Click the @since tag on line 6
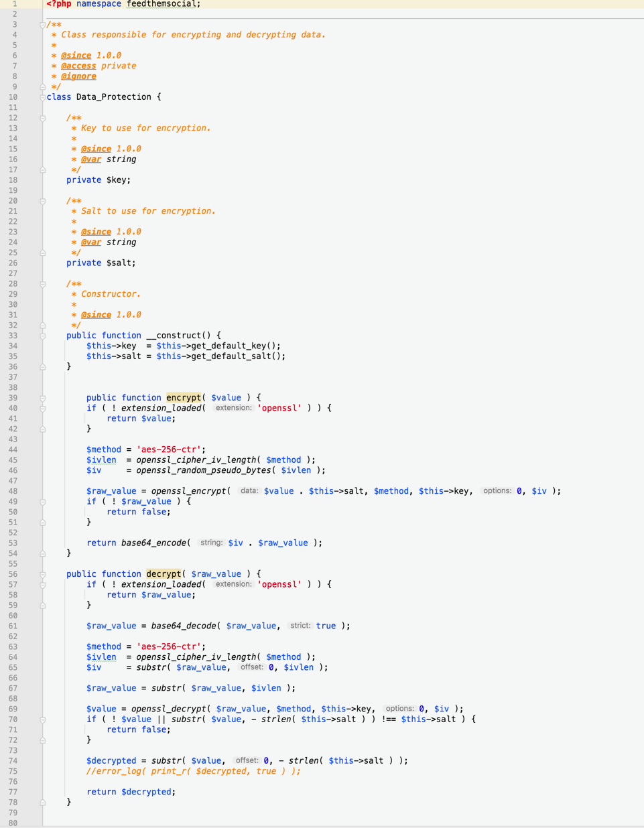The image size is (644, 828). click(x=76, y=56)
